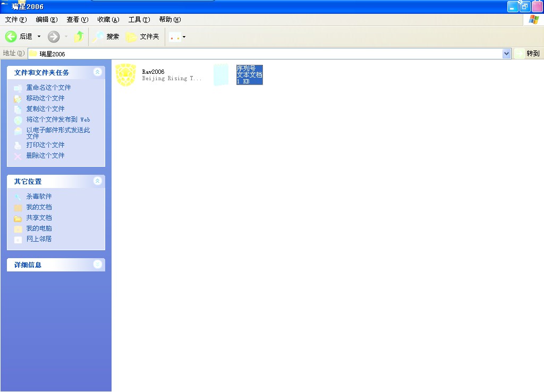Click the address bar showing 瑞星2006
This screenshot has height=392, width=544.
(x=265, y=54)
